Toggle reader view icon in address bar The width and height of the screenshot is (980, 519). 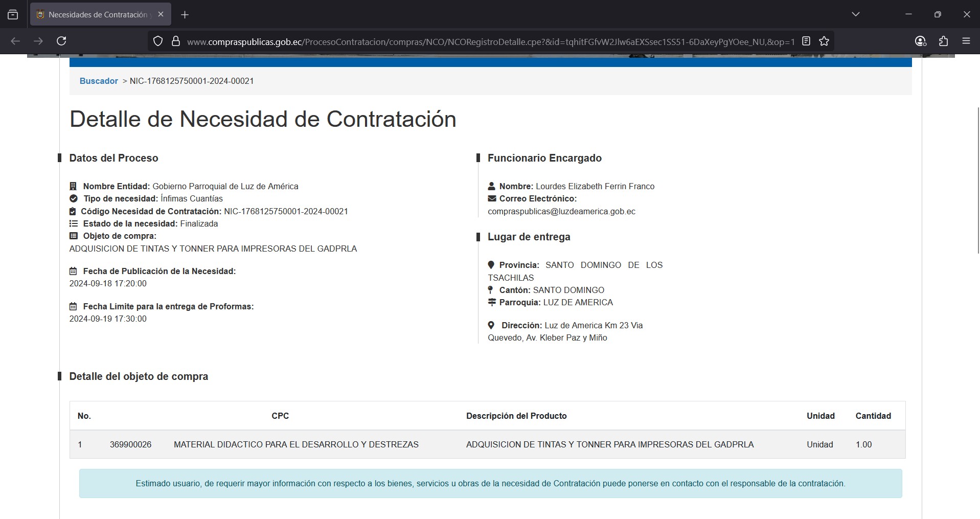(806, 41)
